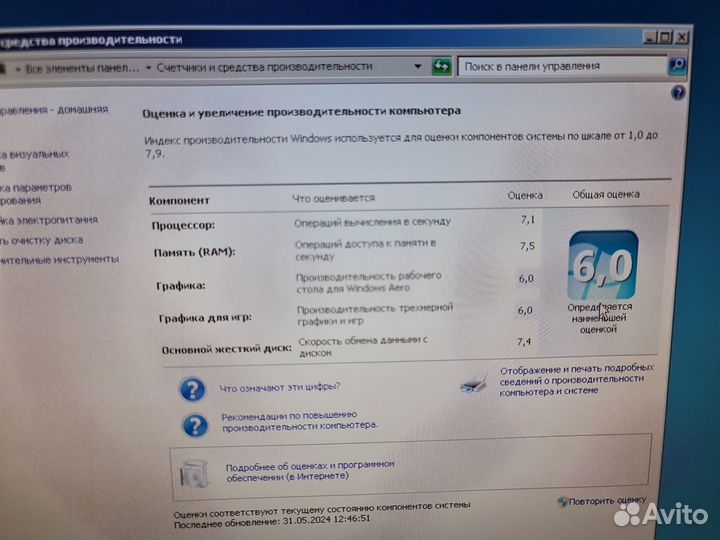The height and width of the screenshot is (540, 720).
Task: Maximize the window
Action: click(x=665, y=38)
